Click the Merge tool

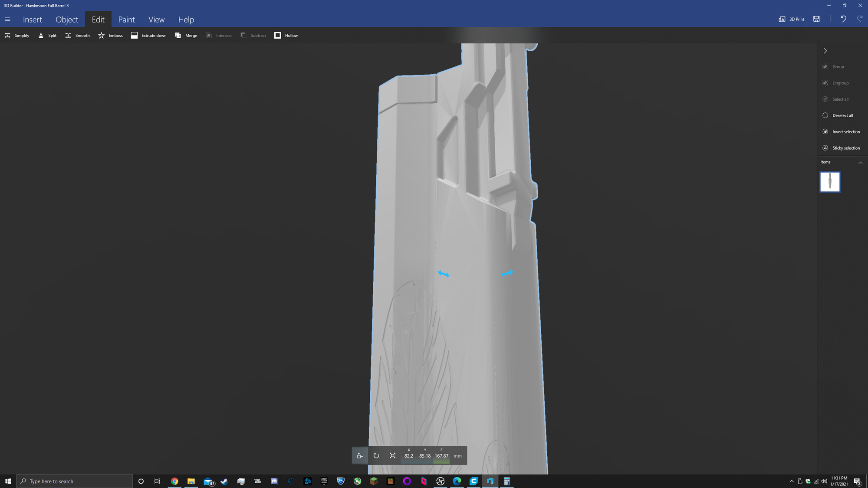point(186,36)
